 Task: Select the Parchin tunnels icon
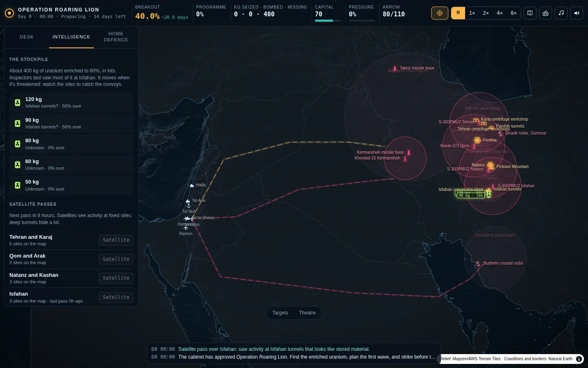coord(491,127)
